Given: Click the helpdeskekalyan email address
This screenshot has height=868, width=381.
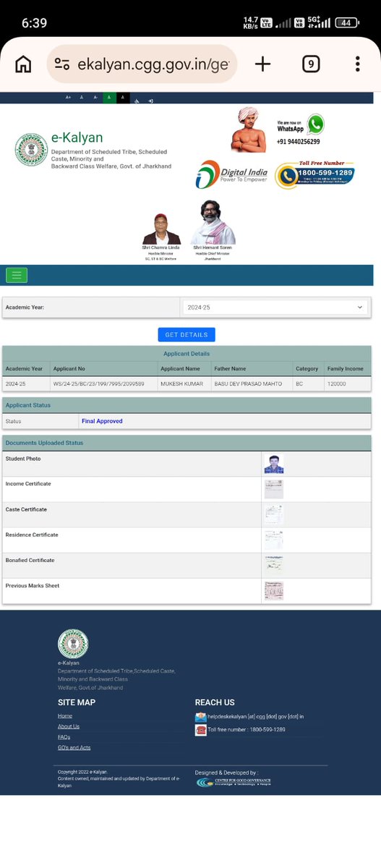Looking at the screenshot, I should click(x=256, y=717).
